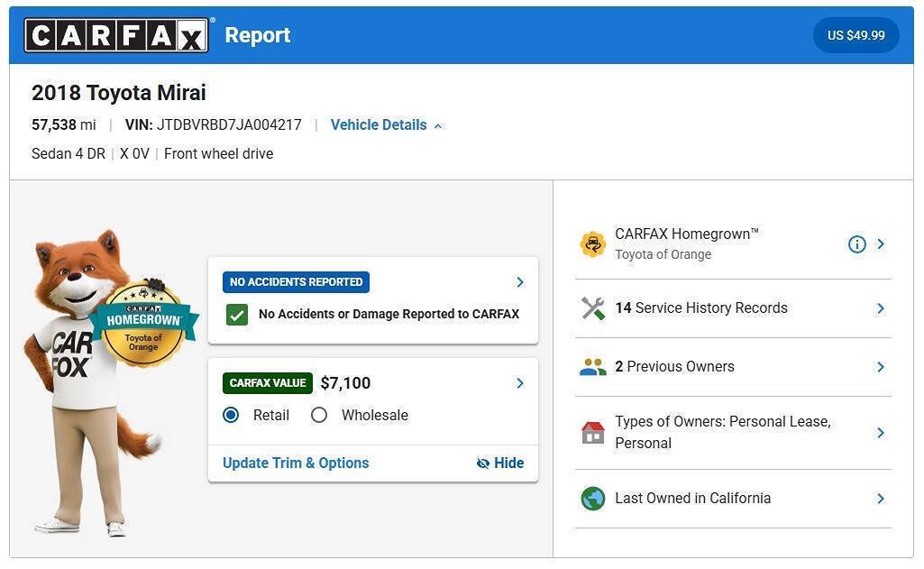The image size is (924, 569).
Task: Click the VIN number JTDBVRBD7JA004217
Action: (x=229, y=125)
